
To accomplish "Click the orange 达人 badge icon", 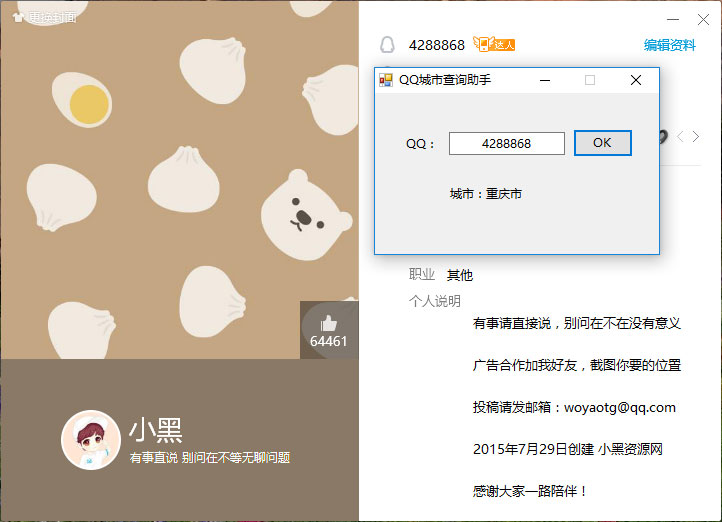I will click(495, 45).
